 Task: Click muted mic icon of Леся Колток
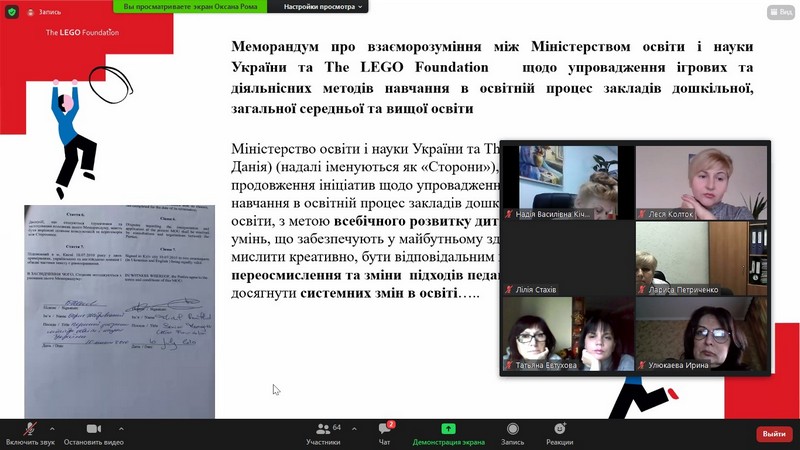click(x=642, y=214)
